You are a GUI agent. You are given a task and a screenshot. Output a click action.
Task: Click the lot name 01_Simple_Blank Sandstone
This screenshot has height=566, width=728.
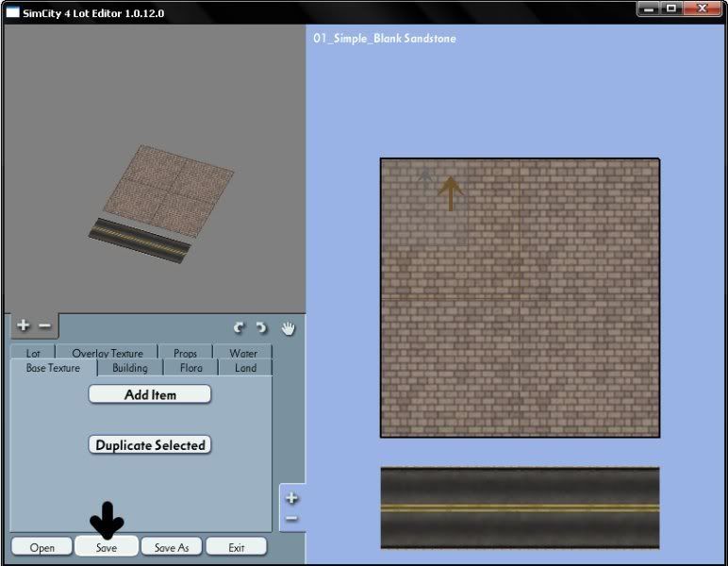click(385, 39)
